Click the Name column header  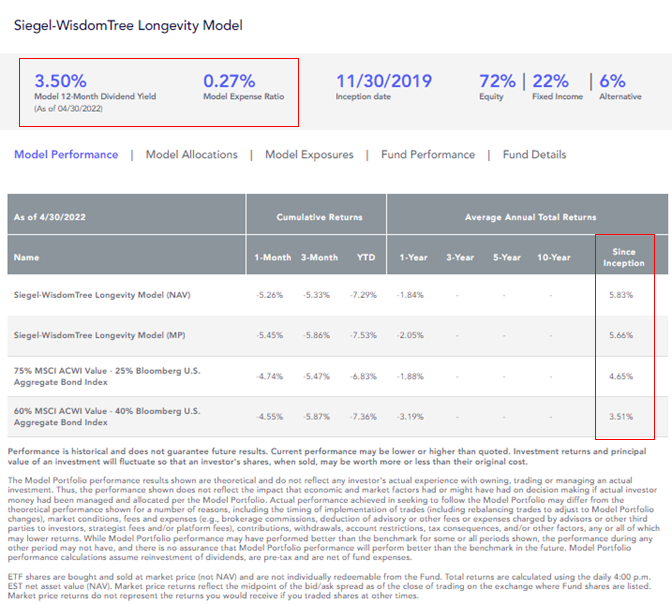[27, 257]
